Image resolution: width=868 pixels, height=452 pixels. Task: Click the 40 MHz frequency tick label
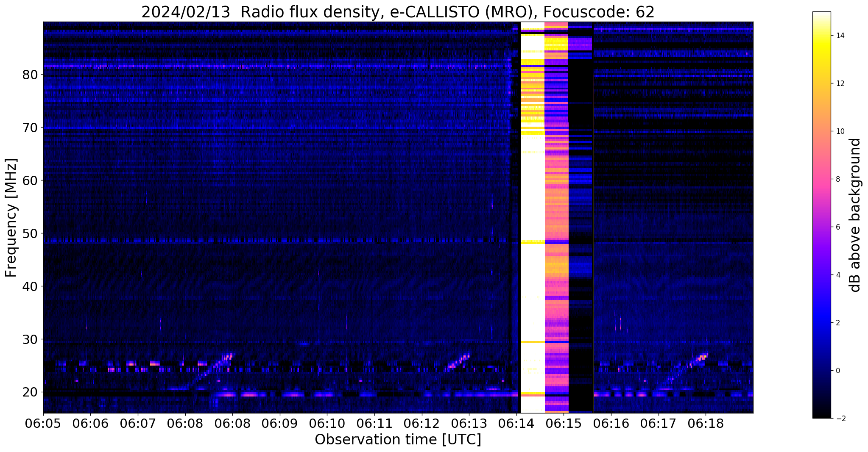point(30,286)
